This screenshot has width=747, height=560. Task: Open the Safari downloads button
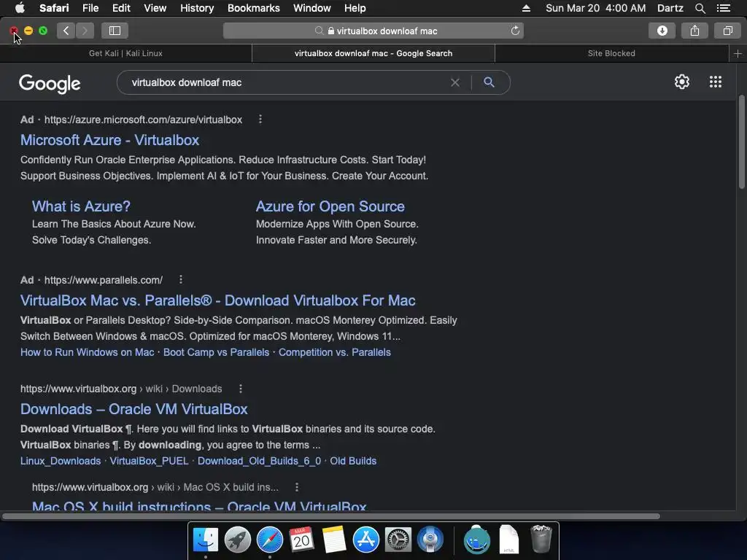click(662, 31)
